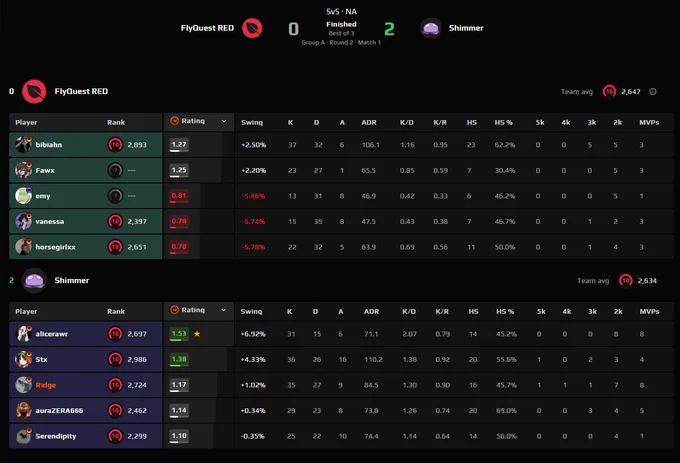This screenshot has width=680, height=463.
Task: Click the Finished match status text
Action: pyautogui.click(x=341, y=24)
